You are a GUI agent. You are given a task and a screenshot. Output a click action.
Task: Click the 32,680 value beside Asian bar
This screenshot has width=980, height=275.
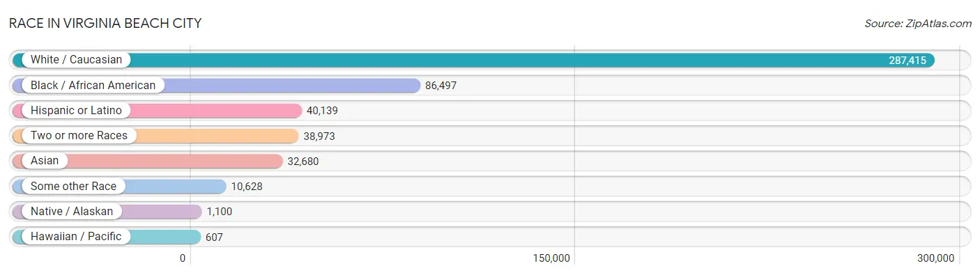click(x=303, y=162)
